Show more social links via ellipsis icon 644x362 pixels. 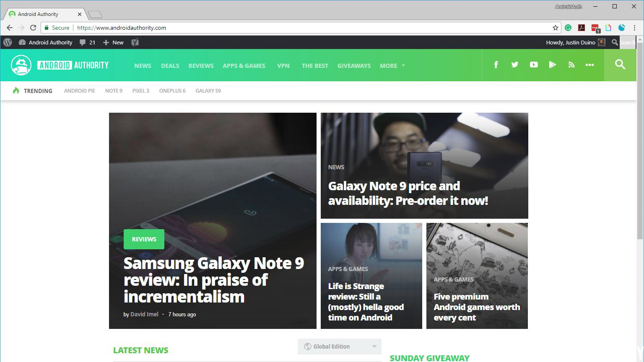[589, 65]
